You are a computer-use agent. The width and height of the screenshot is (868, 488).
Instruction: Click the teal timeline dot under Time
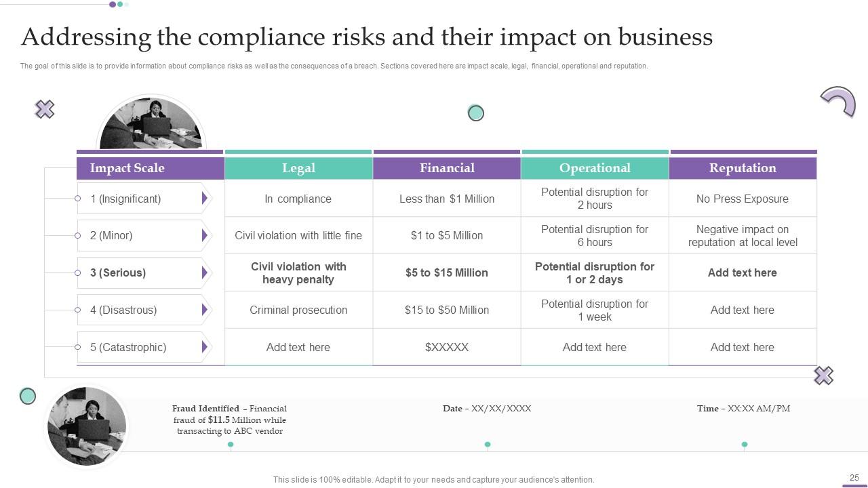click(x=745, y=445)
